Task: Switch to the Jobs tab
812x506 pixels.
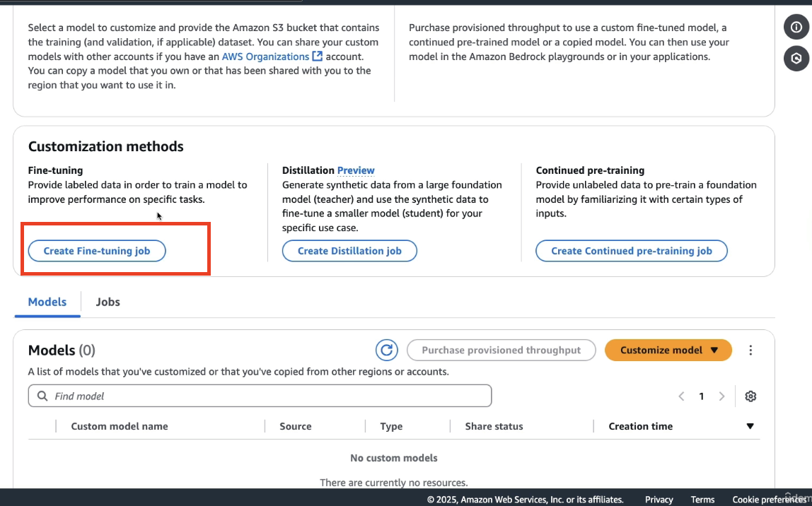Action: point(108,302)
